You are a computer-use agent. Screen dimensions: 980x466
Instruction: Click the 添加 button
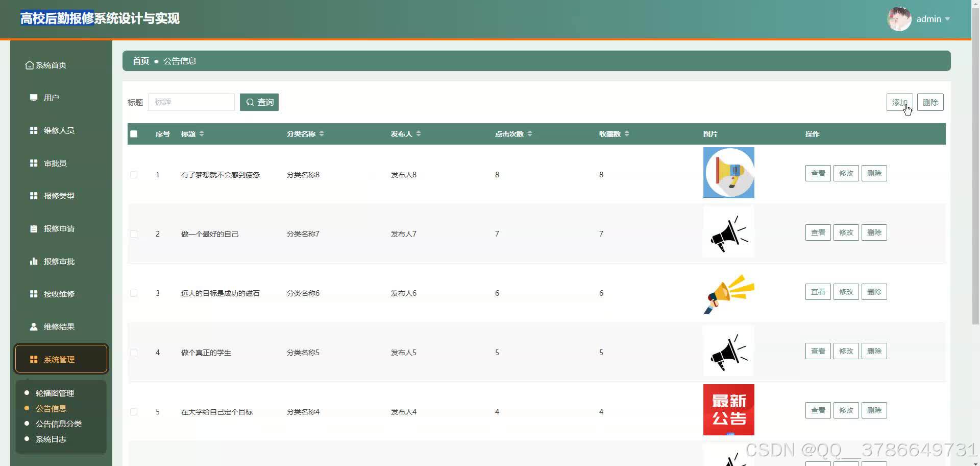[x=899, y=102]
